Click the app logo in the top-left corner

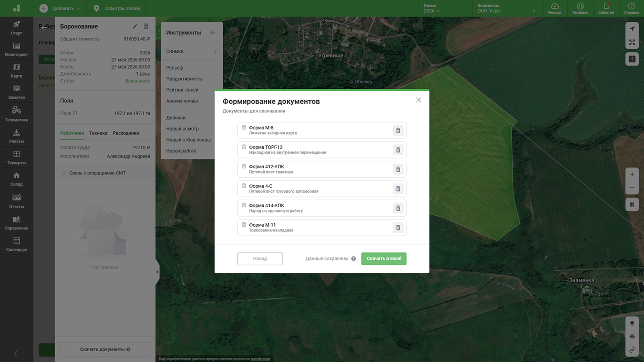(16, 8)
